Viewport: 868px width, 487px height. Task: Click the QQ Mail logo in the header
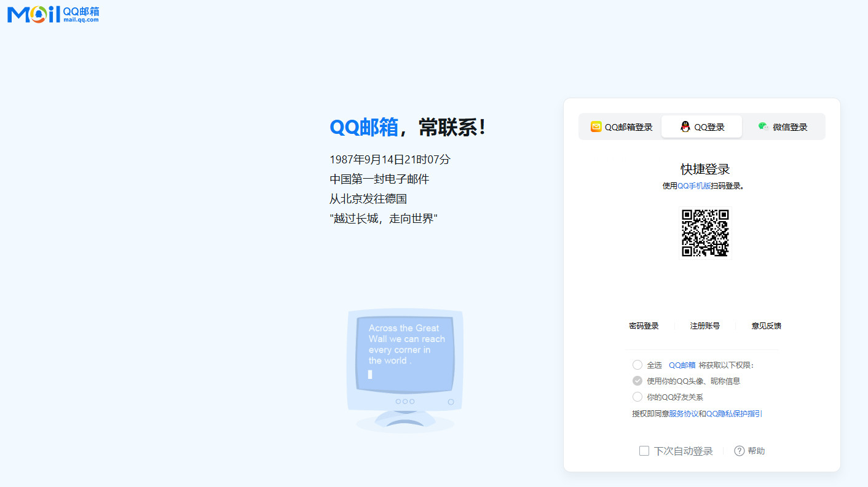(53, 14)
